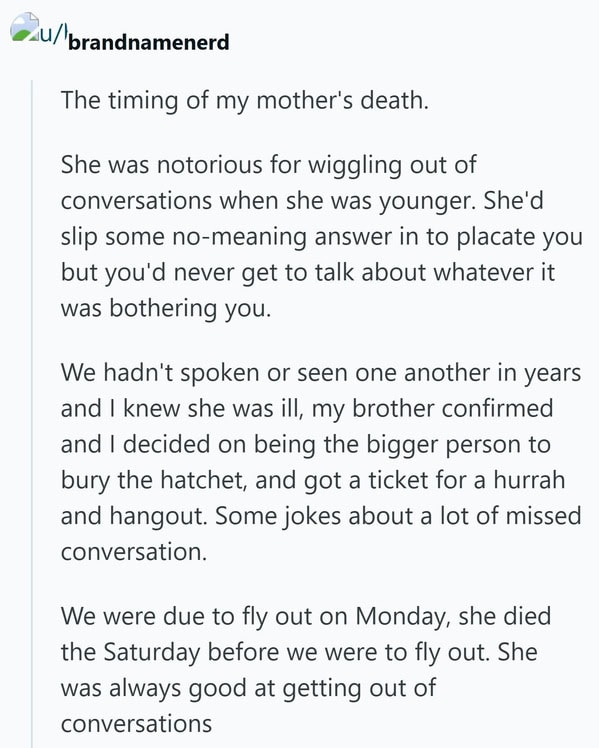The height and width of the screenshot is (748, 599).
Task: Click the line "We were due to fly out on Monday, she died"
Action: [x=306, y=616]
